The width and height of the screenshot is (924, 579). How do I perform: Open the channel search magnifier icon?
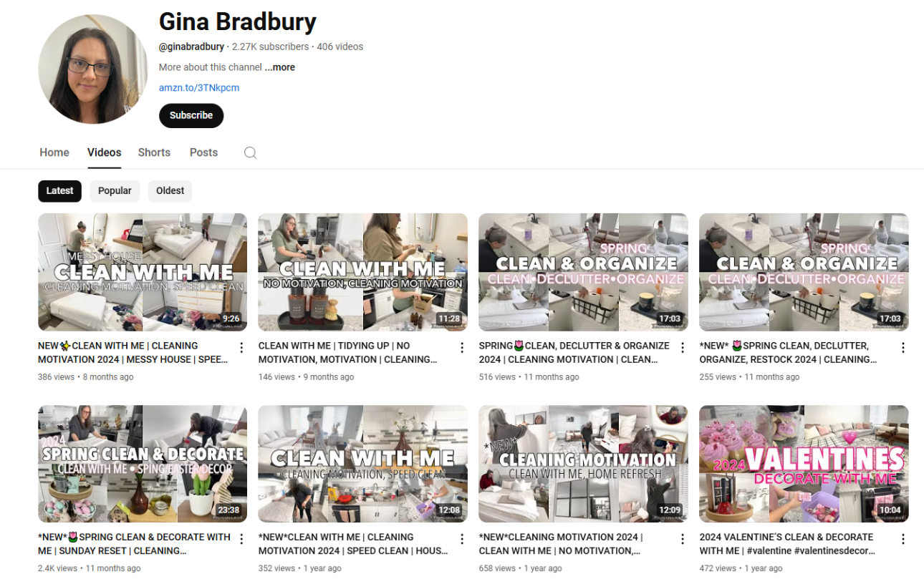tap(250, 152)
